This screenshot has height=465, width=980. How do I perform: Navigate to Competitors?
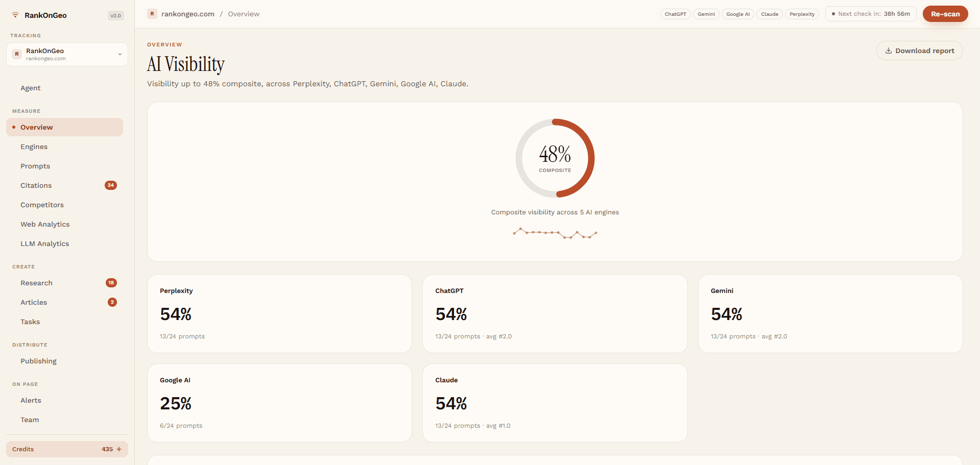point(64,205)
